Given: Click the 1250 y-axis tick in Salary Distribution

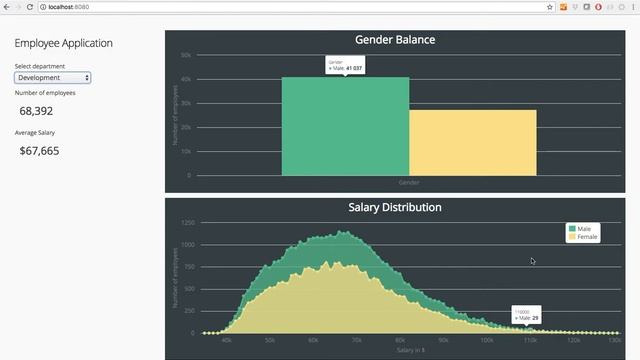Looking at the screenshot, I should point(188,222).
